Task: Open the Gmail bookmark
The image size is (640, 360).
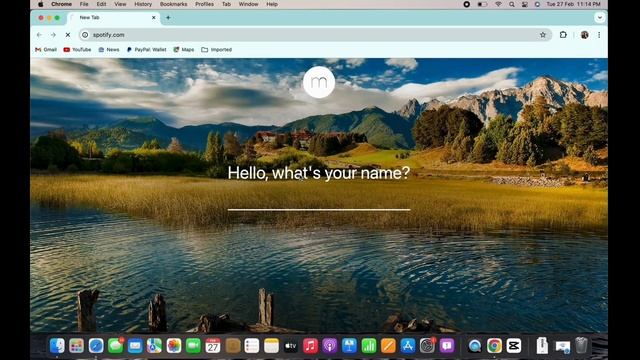Action: coord(46,49)
